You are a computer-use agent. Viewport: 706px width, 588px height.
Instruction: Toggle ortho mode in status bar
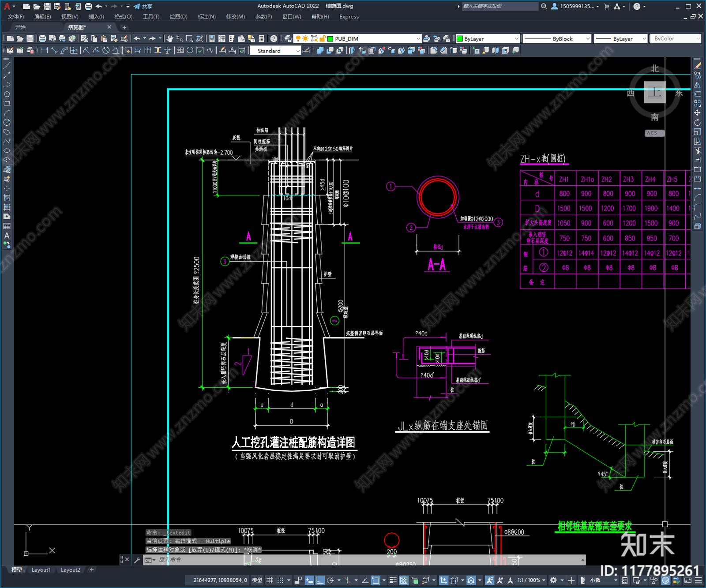(320, 580)
